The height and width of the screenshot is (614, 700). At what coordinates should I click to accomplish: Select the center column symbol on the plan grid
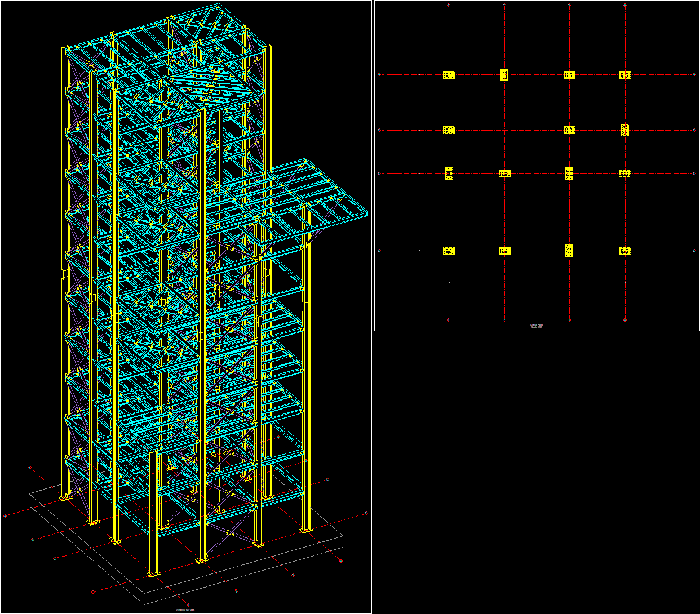pyautogui.click(x=568, y=174)
